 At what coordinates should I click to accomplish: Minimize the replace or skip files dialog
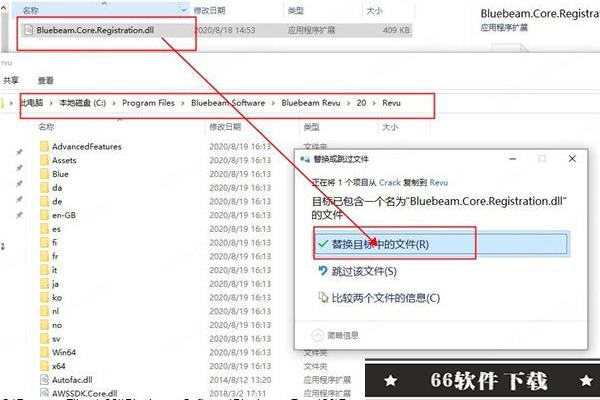pos(513,158)
